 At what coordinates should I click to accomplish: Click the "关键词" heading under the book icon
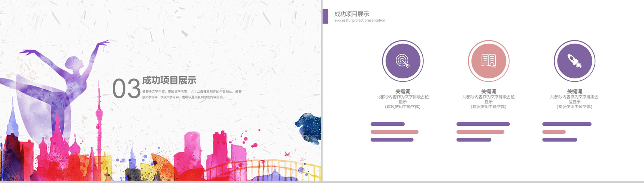(x=488, y=91)
